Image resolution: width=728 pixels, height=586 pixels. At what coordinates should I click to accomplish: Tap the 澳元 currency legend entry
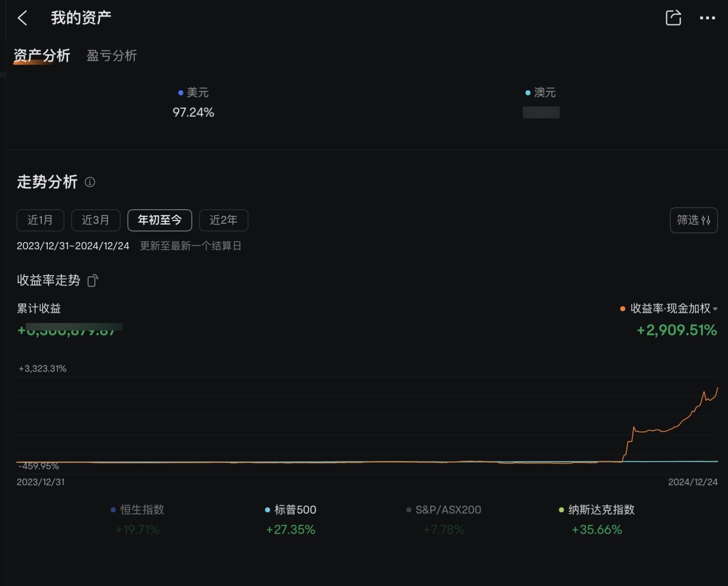(541, 93)
